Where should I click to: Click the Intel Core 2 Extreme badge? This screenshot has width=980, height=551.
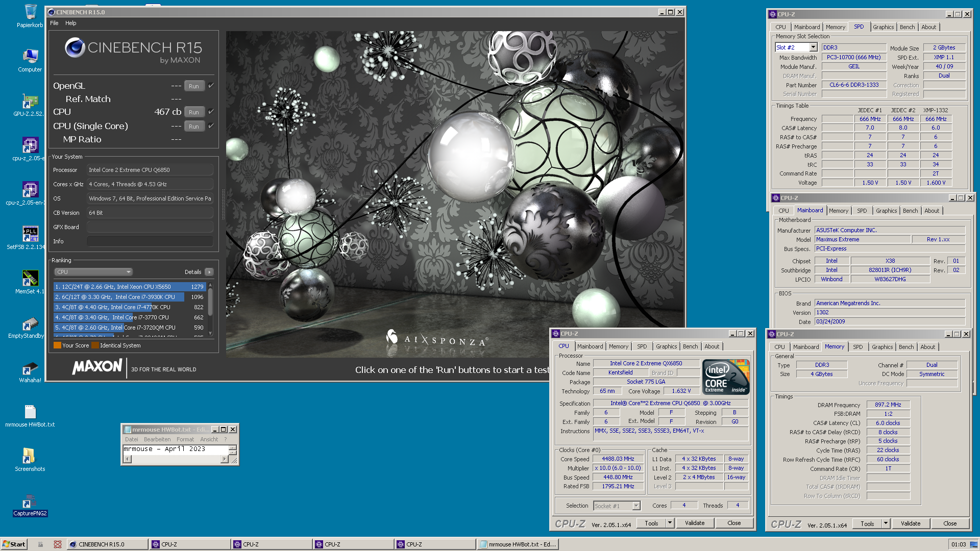726,377
